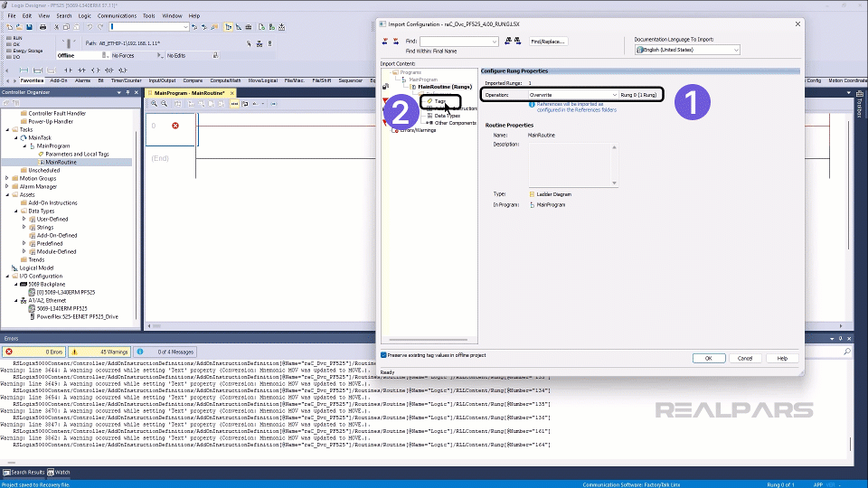Select the Examine On (XIC) contact icon
Screen dimensions: 868x488
(x=68, y=70)
